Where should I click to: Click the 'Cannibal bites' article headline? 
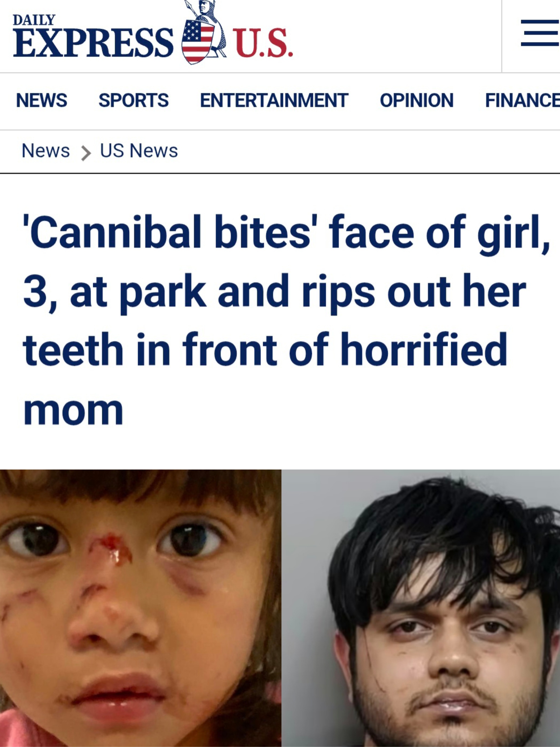click(x=286, y=320)
